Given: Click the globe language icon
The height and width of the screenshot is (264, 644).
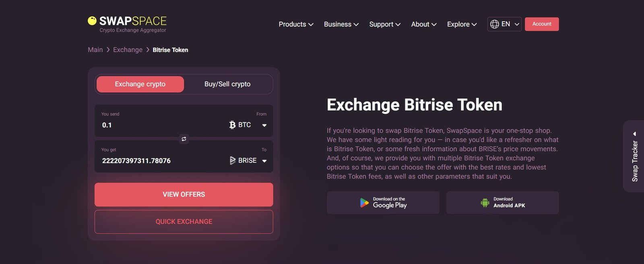Looking at the screenshot, I should click(495, 24).
